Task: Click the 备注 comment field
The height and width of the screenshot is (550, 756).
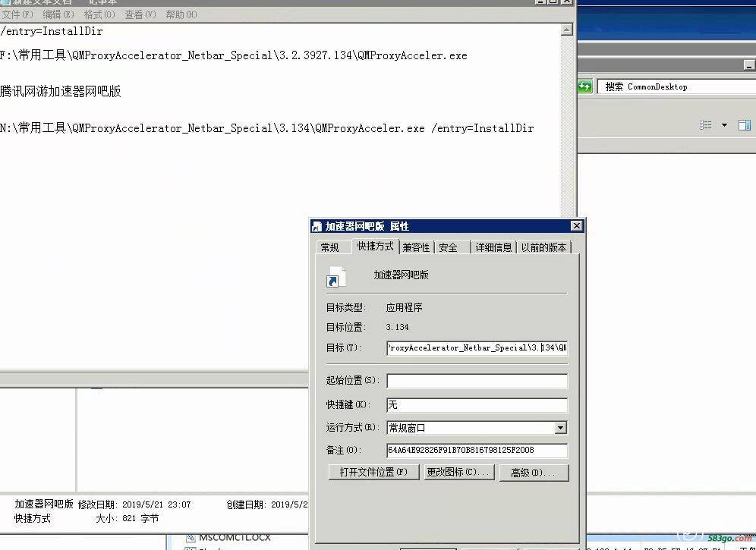Action: click(x=477, y=450)
